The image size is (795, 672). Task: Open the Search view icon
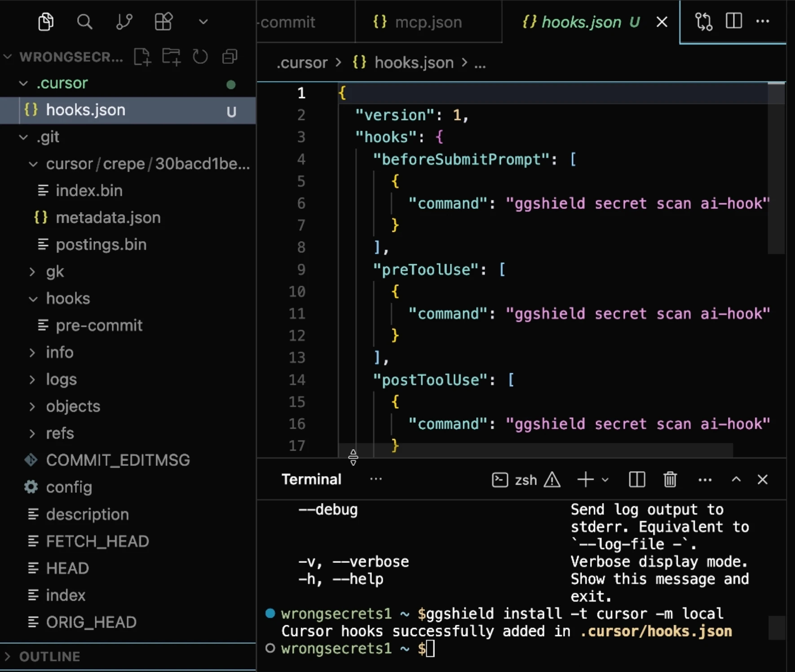(84, 22)
